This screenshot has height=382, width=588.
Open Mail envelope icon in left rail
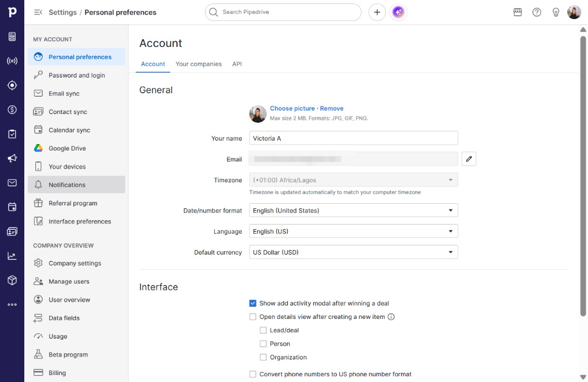point(12,182)
